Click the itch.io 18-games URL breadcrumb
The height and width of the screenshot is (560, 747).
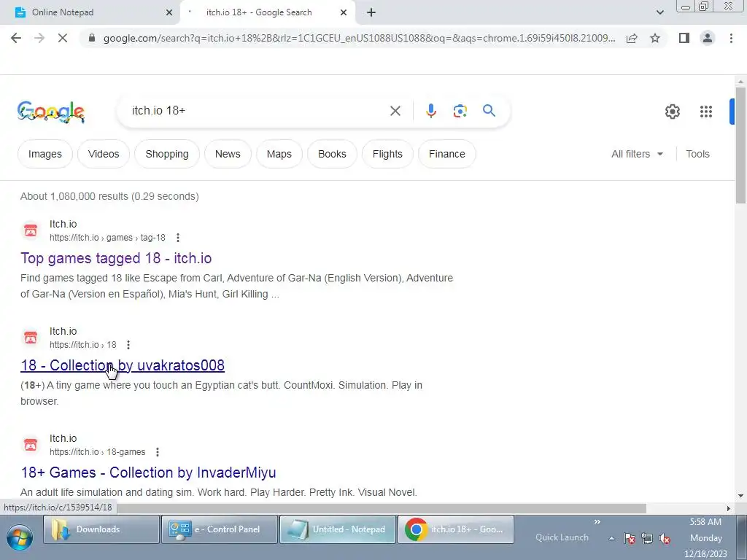pos(98,452)
